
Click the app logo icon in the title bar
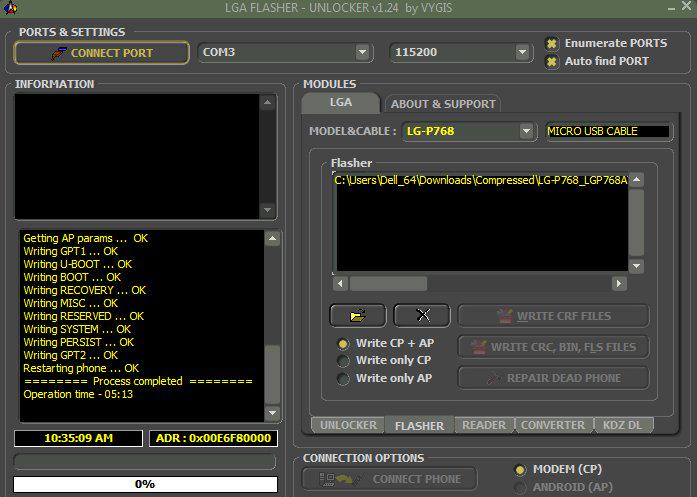click(10, 8)
